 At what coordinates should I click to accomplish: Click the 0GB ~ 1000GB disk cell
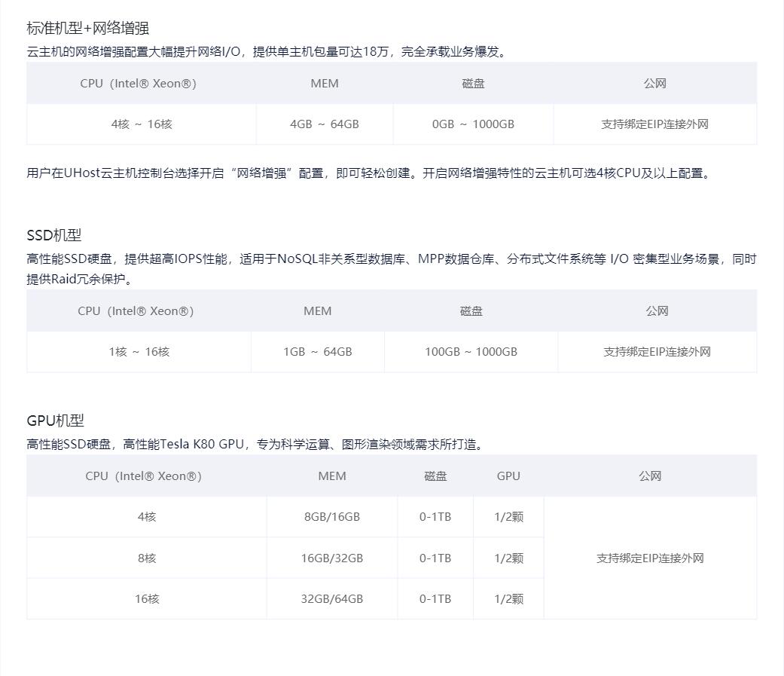(x=473, y=124)
